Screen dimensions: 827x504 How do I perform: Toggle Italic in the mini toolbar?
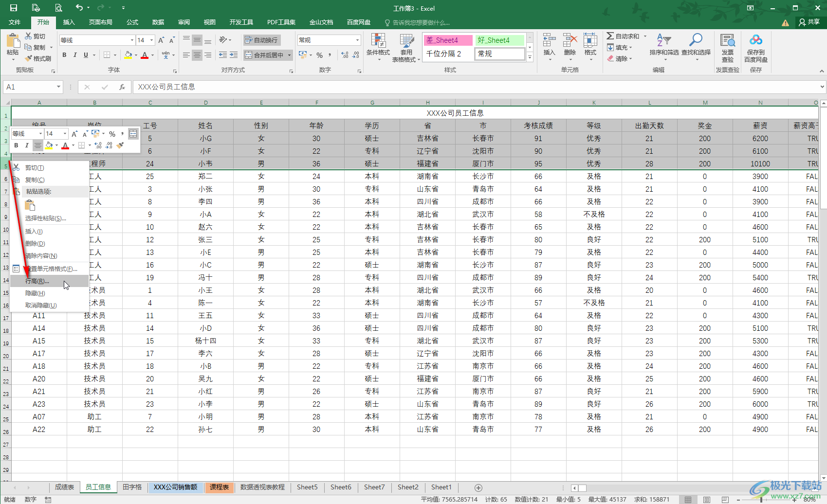pos(27,145)
